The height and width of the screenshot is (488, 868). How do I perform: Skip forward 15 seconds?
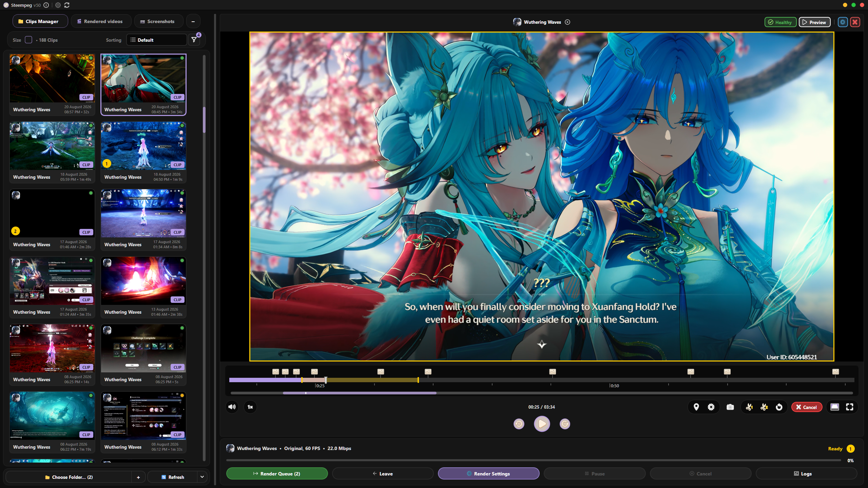tap(565, 424)
